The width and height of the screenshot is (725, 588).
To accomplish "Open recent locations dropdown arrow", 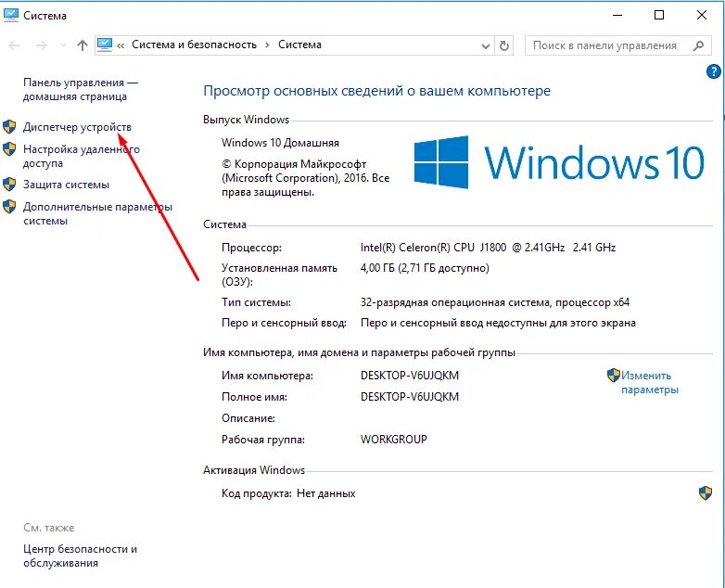I will point(64,45).
